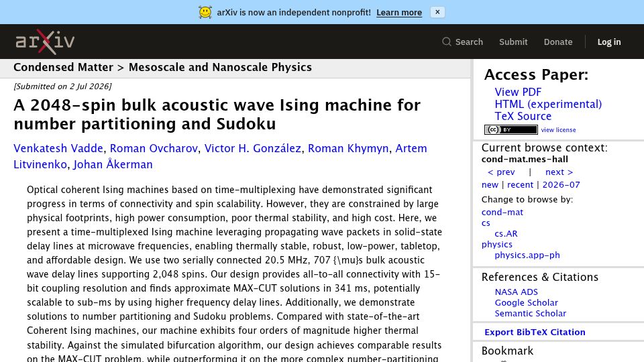644x362 pixels.
Task: Open the Learn more link
Action: click(x=398, y=12)
